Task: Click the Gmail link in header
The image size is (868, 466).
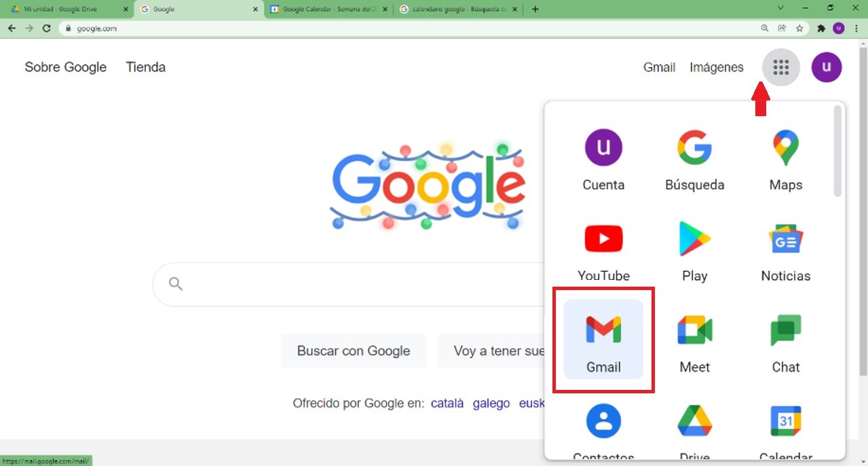Action: click(659, 67)
